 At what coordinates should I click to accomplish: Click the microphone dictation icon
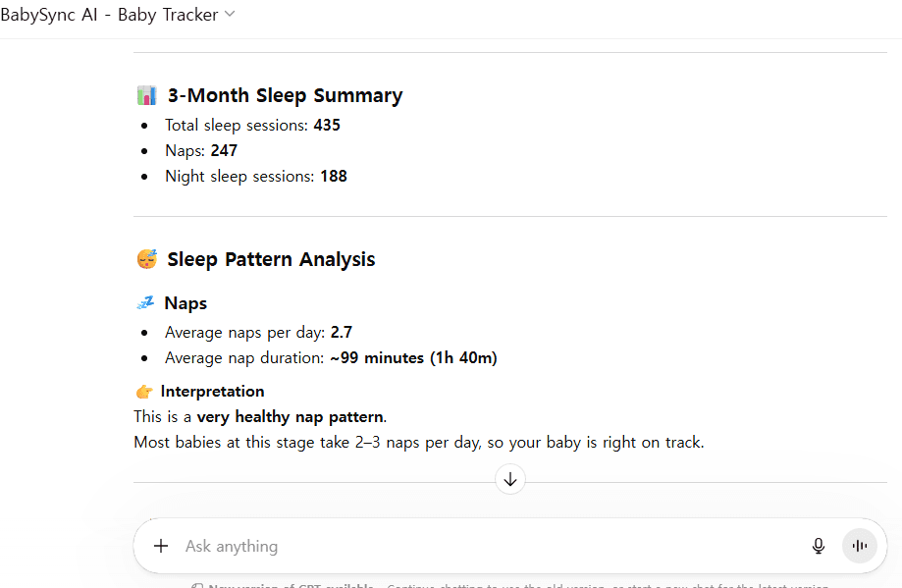click(x=818, y=546)
